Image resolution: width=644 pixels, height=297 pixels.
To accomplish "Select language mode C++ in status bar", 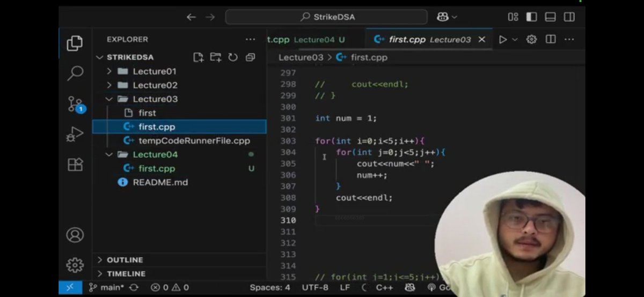I will click(384, 287).
